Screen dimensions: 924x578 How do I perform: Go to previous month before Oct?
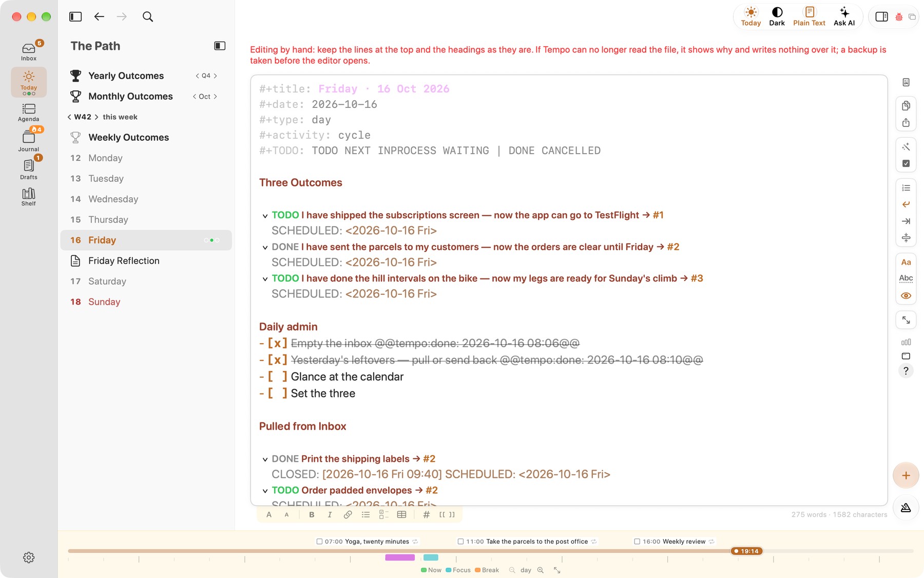click(195, 97)
